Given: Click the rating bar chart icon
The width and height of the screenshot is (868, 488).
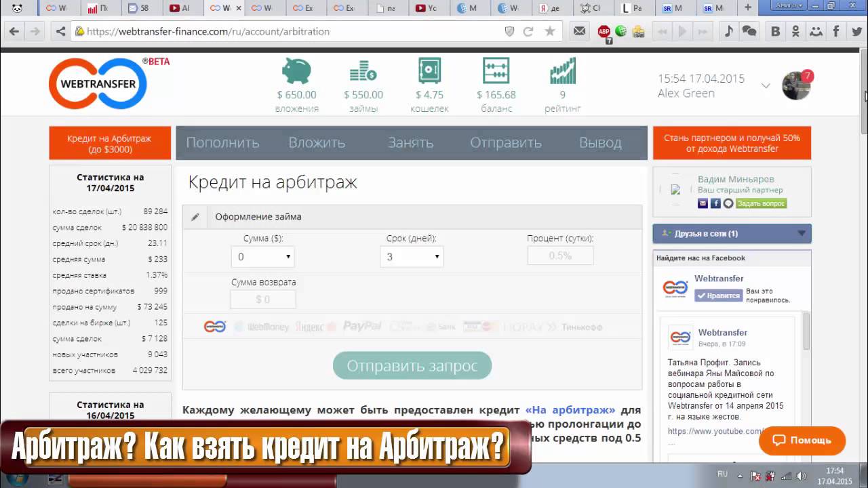Looking at the screenshot, I should 562,70.
